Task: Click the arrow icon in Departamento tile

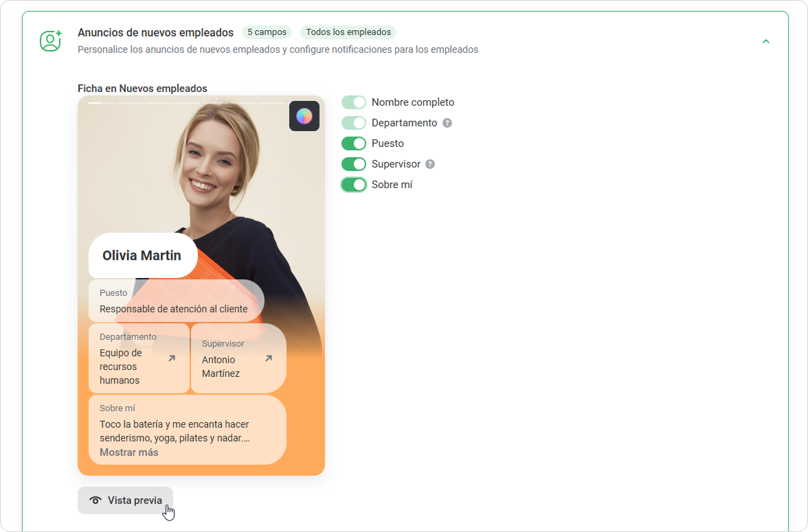Action: [172, 358]
